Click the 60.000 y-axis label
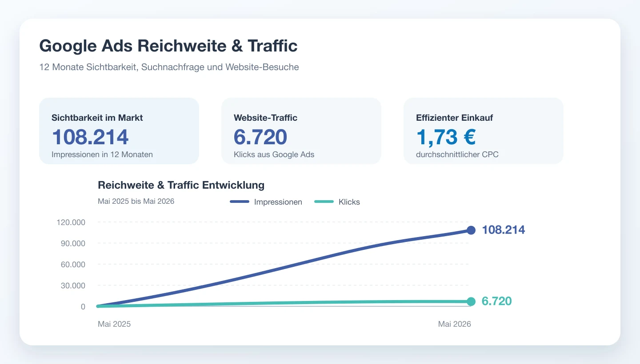This screenshot has width=640, height=364. click(x=73, y=264)
